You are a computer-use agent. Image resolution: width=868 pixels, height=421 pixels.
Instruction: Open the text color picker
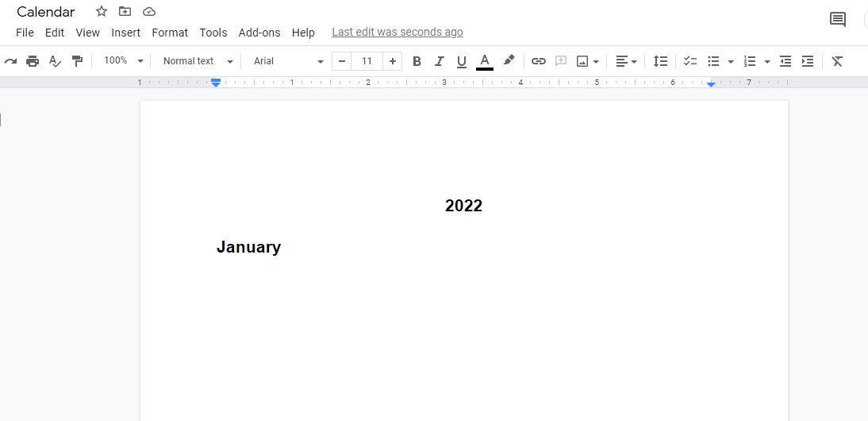484,61
